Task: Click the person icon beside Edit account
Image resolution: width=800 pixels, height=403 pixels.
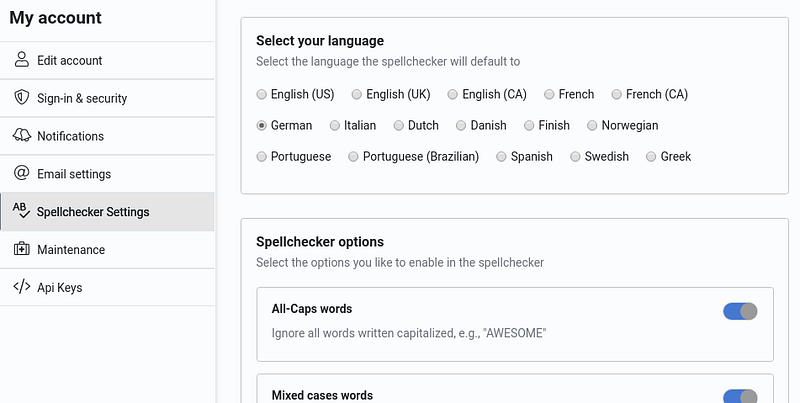Action: coord(21,60)
